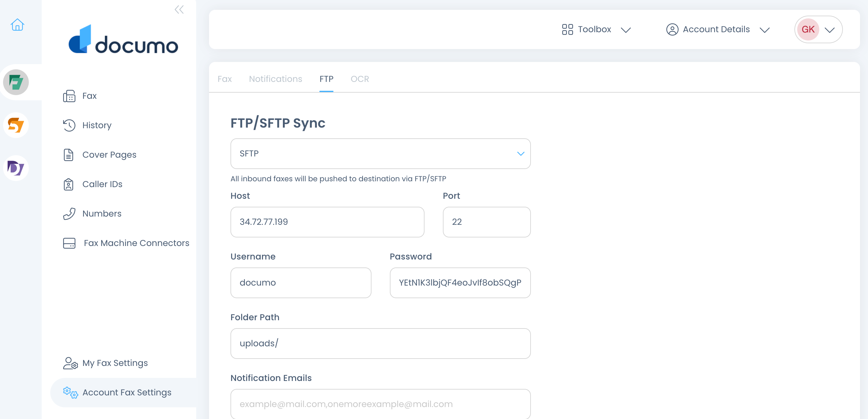Click the Toolbox grid icon

pos(567,29)
